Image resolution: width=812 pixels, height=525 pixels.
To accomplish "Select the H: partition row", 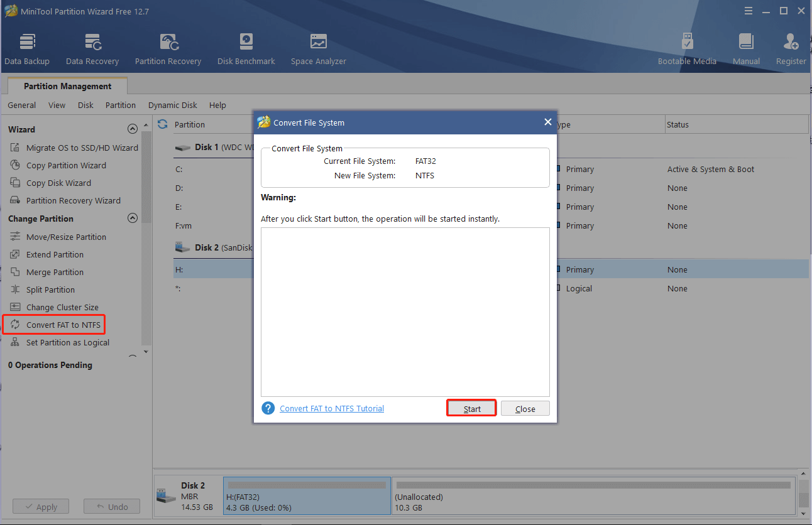I will point(491,269).
